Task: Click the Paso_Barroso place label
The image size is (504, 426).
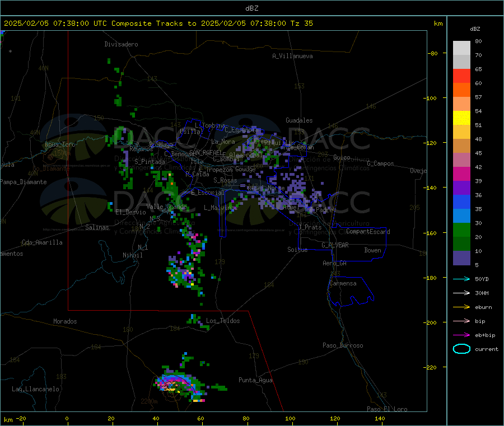Action: click(343, 345)
